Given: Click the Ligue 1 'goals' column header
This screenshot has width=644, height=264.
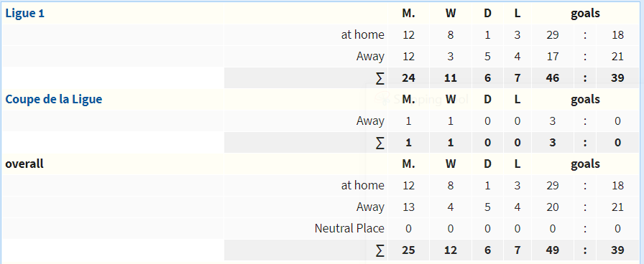Looking at the screenshot, I should 585,14.
